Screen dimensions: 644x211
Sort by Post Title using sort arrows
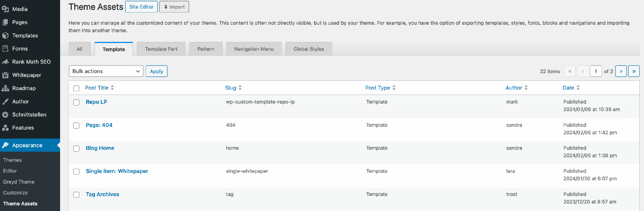pos(112,88)
